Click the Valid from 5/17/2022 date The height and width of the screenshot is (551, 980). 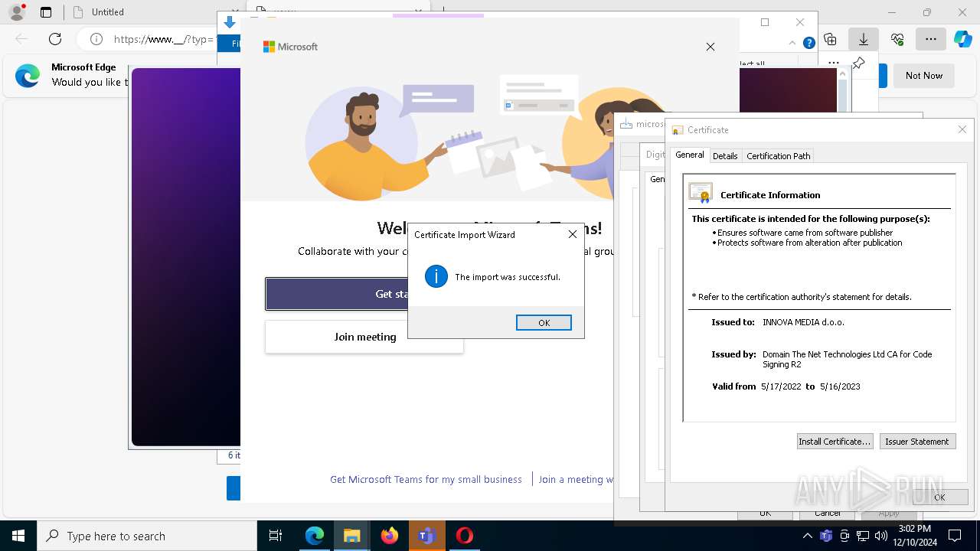[x=781, y=386]
